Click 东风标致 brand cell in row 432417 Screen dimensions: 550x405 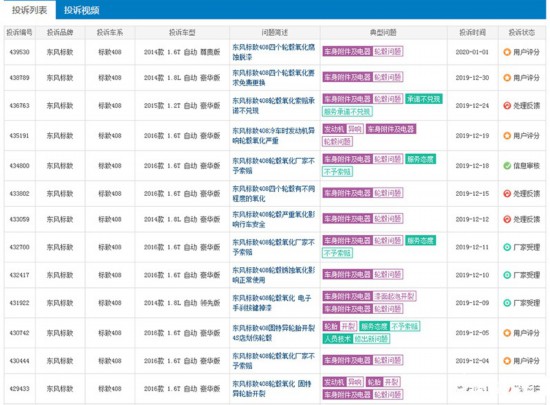coord(60,275)
